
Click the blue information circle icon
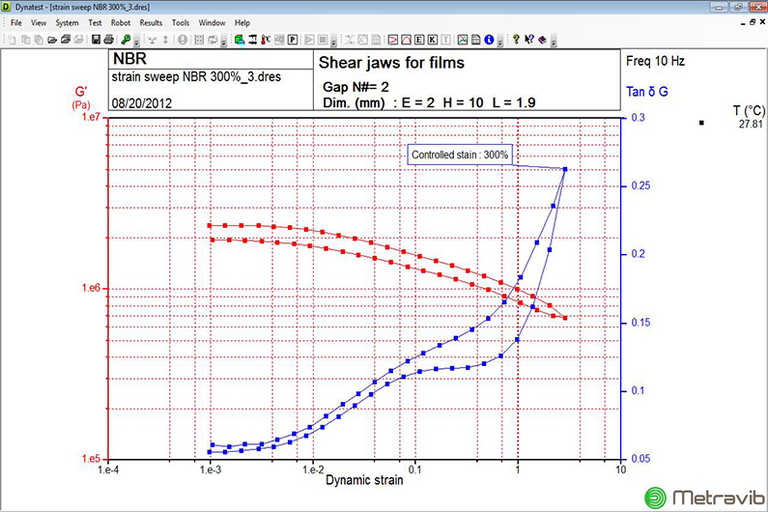click(x=489, y=40)
